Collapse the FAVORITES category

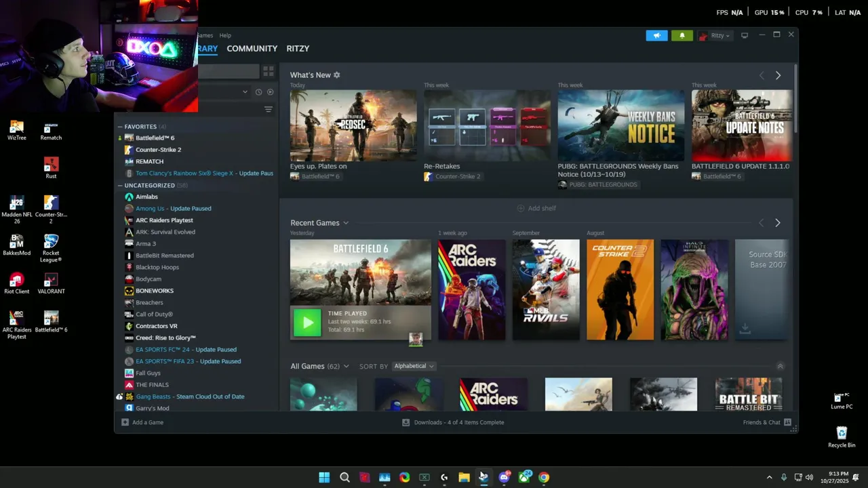pos(120,127)
